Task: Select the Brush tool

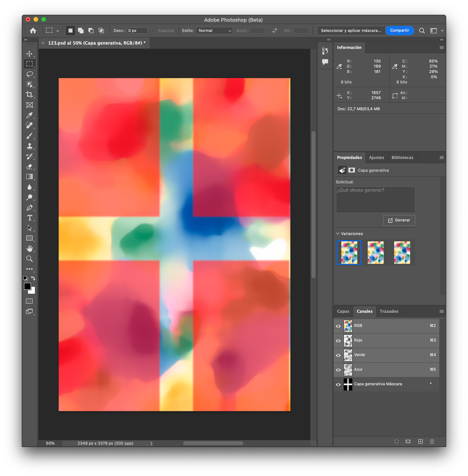Action: [30, 136]
